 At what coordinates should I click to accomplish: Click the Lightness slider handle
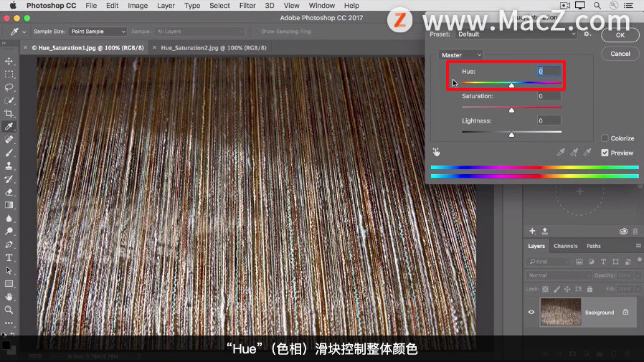point(511,135)
